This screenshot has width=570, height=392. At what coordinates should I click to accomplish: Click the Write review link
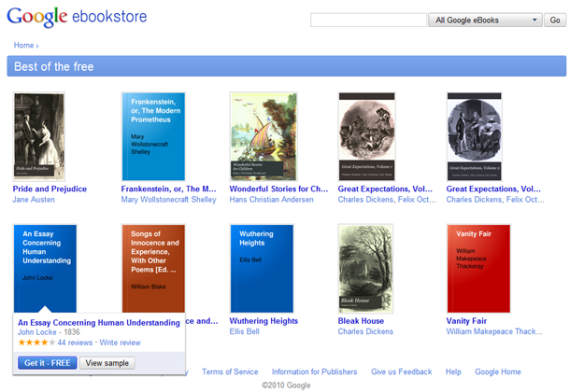click(x=120, y=343)
